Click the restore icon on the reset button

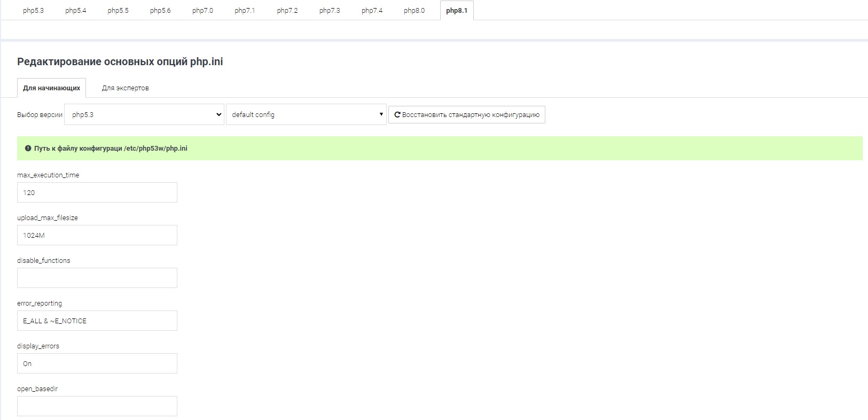(397, 115)
